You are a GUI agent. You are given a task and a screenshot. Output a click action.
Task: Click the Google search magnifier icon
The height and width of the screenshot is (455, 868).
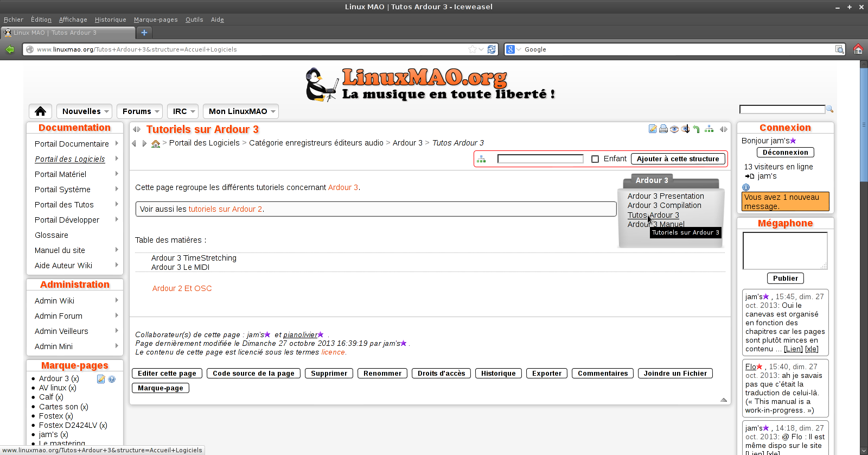point(840,49)
